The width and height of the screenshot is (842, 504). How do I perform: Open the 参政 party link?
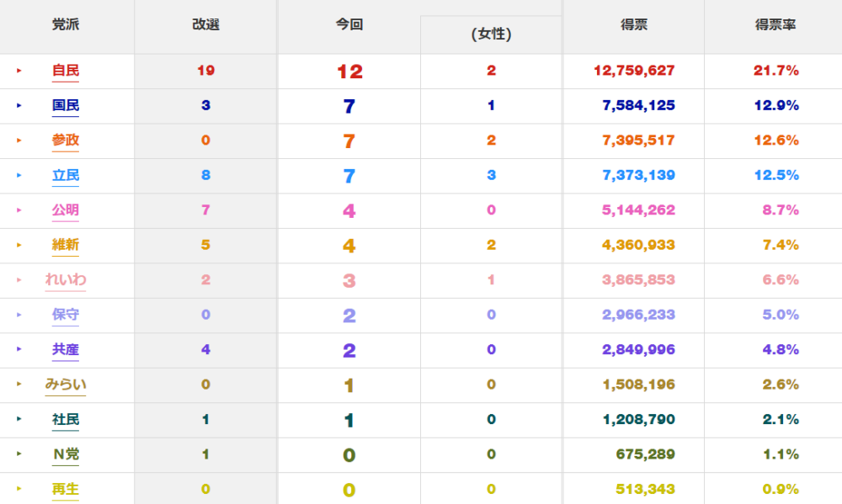tap(66, 141)
